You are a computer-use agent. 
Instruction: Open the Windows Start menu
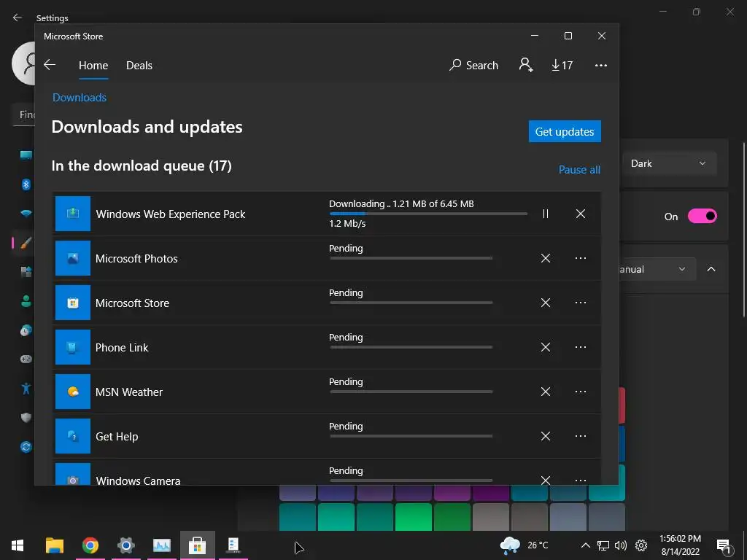tap(18, 545)
